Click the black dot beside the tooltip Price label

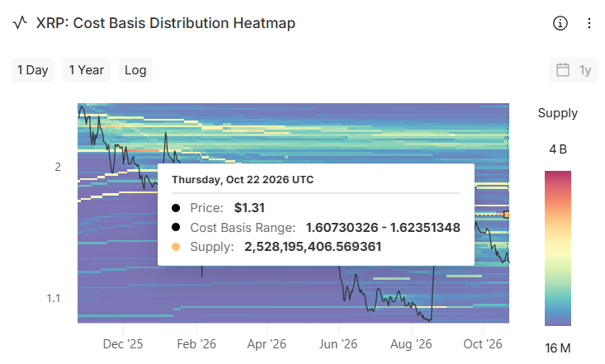point(176,208)
